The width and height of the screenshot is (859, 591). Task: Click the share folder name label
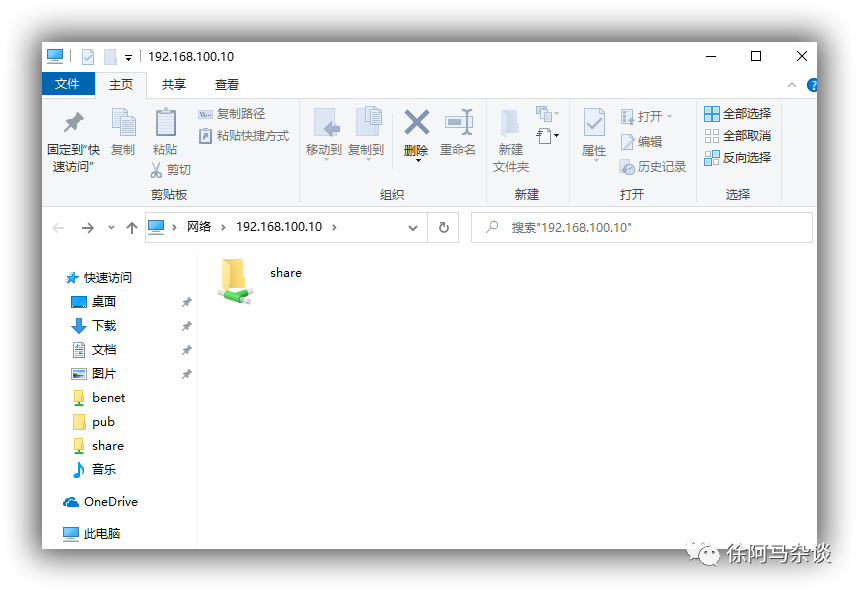point(286,273)
